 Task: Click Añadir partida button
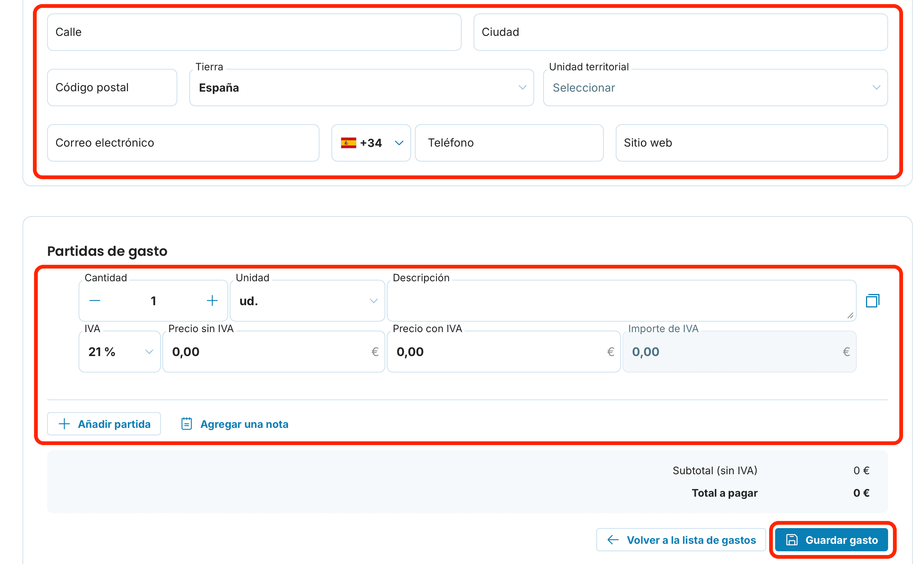click(104, 424)
